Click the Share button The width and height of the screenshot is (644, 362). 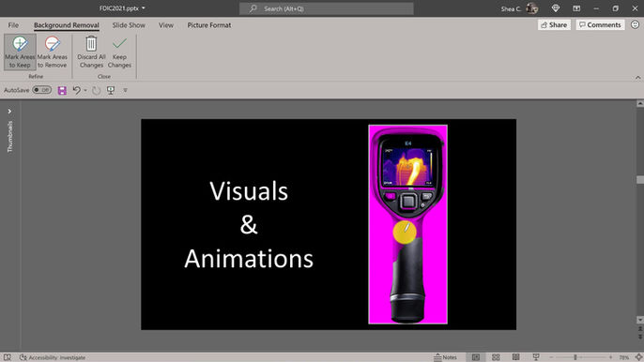coord(554,25)
